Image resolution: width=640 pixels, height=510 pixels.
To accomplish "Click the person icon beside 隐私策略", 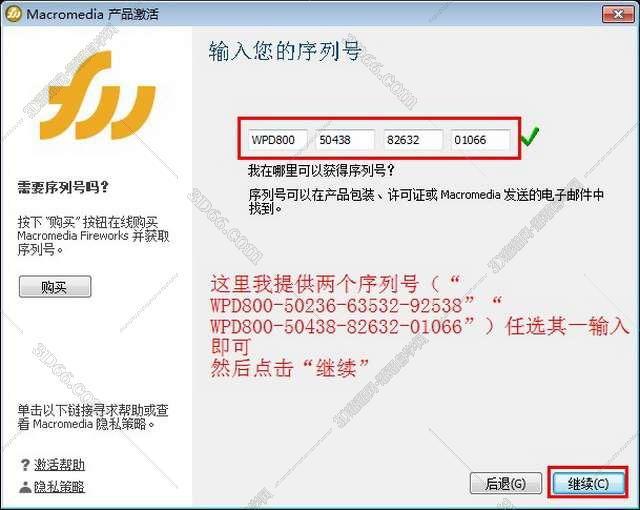I will (25, 486).
